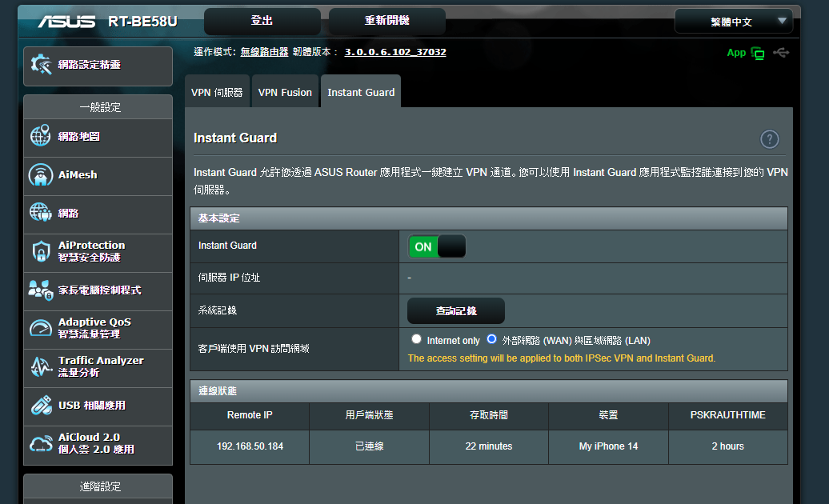The image size is (829, 504).
Task: Click the 重新開機 reboot button
Action: point(387,21)
